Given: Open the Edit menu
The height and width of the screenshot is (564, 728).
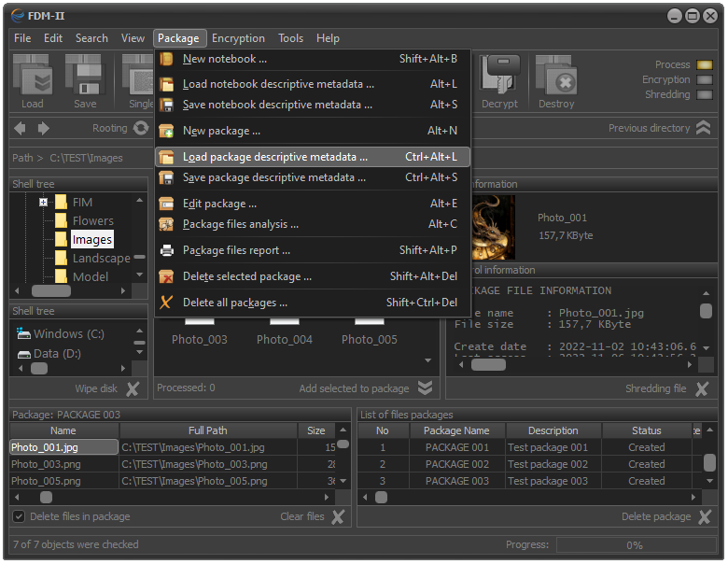Looking at the screenshot, I should pos(53,38).
